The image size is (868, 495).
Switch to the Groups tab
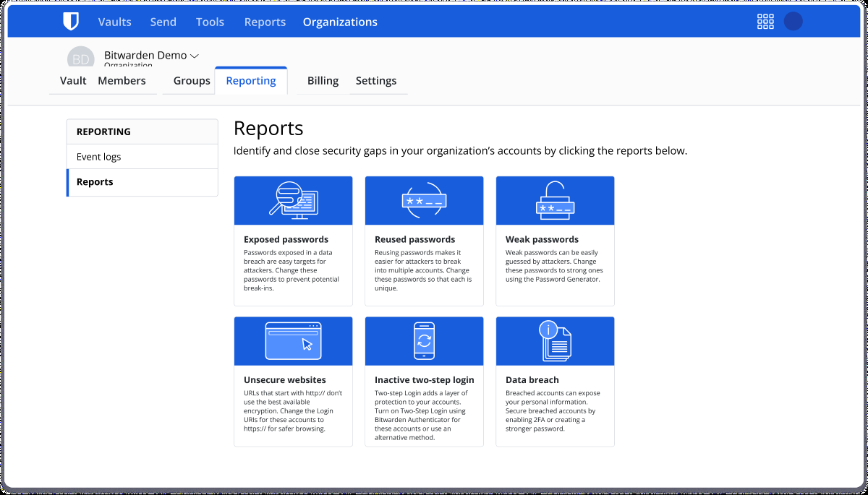(192, 81)
